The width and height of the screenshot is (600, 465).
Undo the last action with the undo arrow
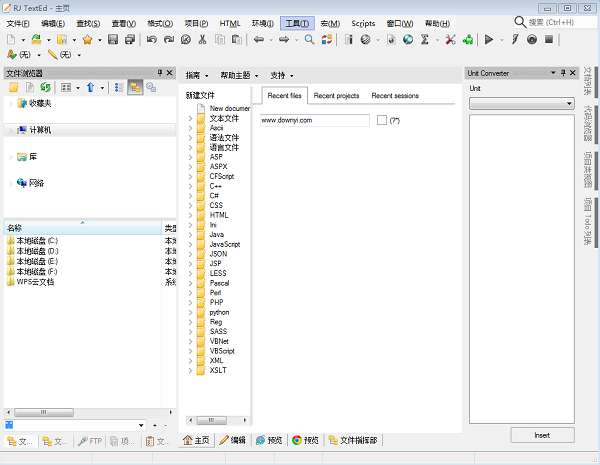coord(152,39)
